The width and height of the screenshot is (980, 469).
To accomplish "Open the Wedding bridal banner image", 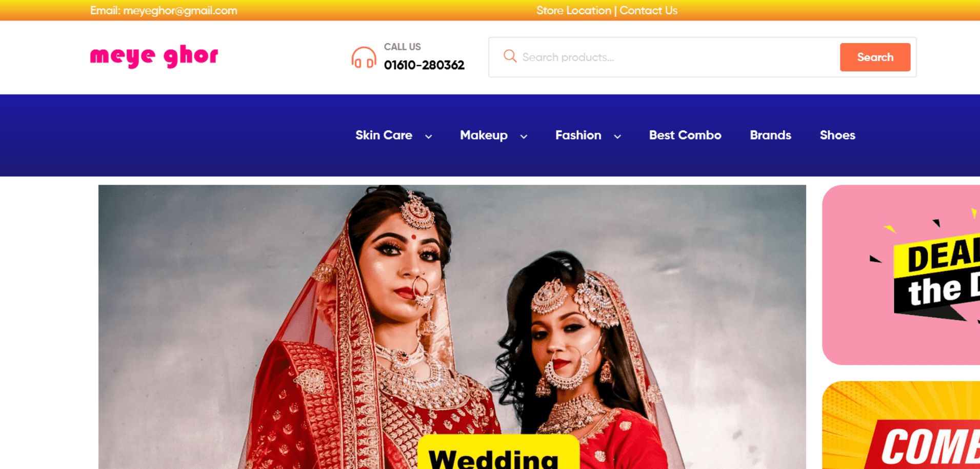I will 452,327.
